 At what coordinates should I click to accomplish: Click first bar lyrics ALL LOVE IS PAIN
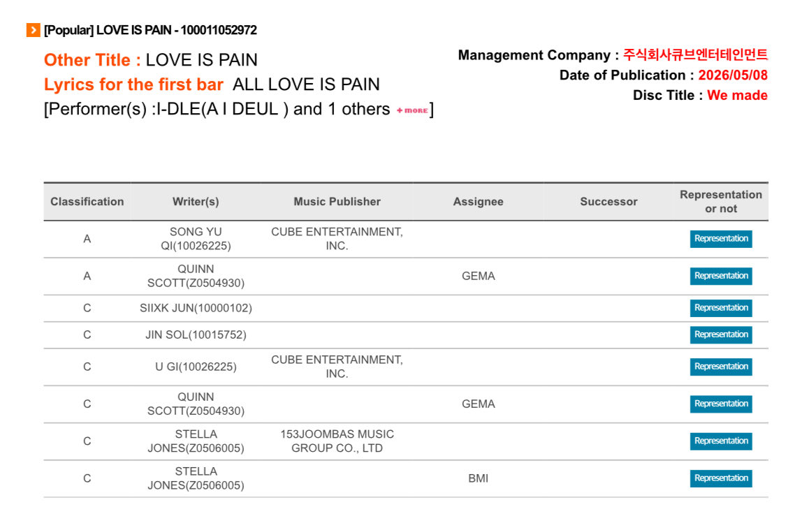pyautogui.click(x=306, y=84)
